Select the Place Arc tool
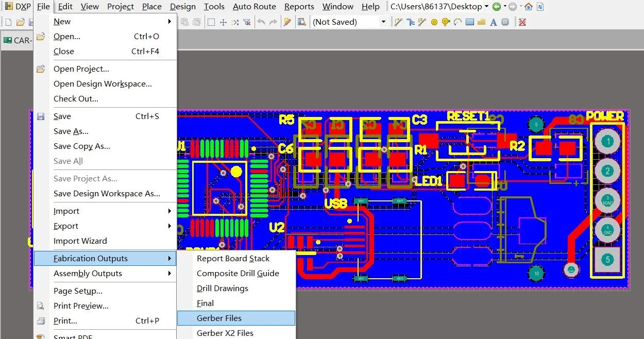 coord(457,22)
